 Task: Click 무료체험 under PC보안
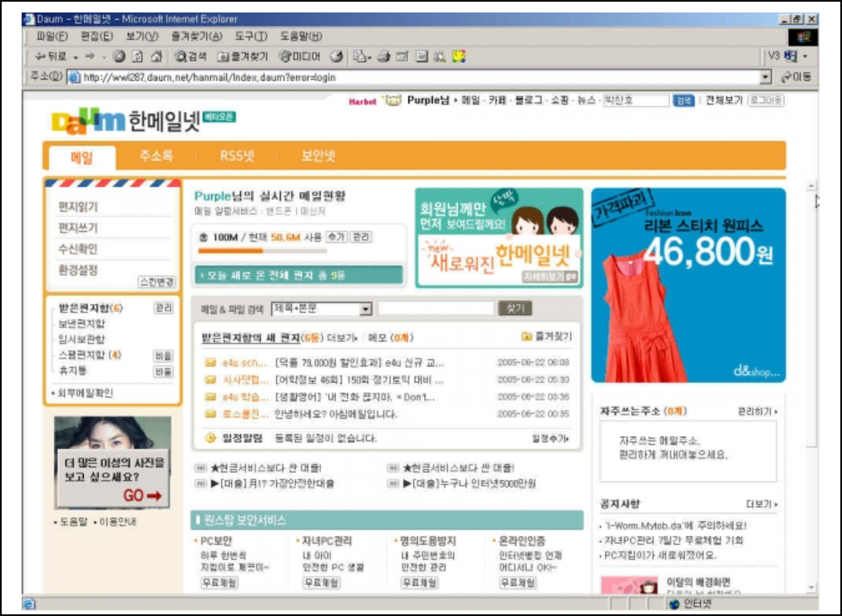coord(219,583)
